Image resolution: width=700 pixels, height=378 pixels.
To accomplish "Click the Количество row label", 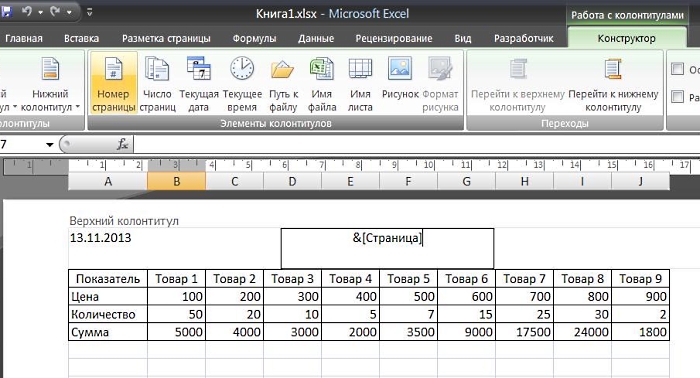I will pyautogui.click(x=108, y=315).
